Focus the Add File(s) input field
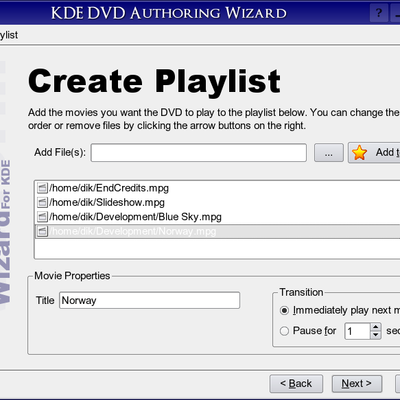 (x=199, y=153)
